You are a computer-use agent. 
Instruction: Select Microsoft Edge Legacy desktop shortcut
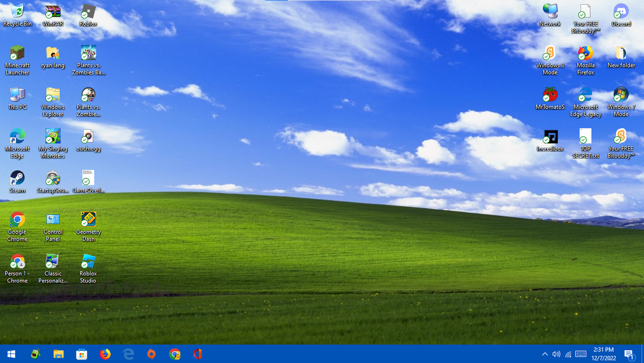(586, 102)
